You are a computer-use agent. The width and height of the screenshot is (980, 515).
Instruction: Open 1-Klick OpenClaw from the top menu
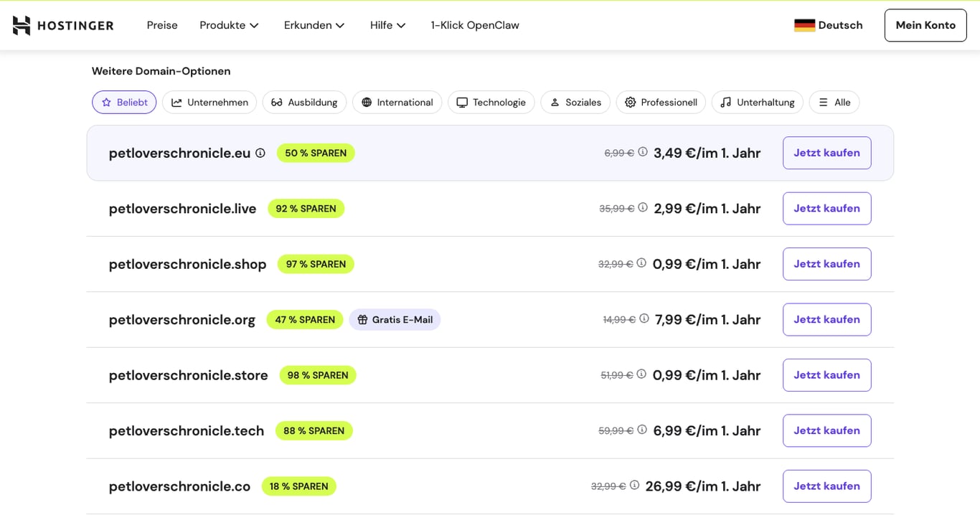474,25
